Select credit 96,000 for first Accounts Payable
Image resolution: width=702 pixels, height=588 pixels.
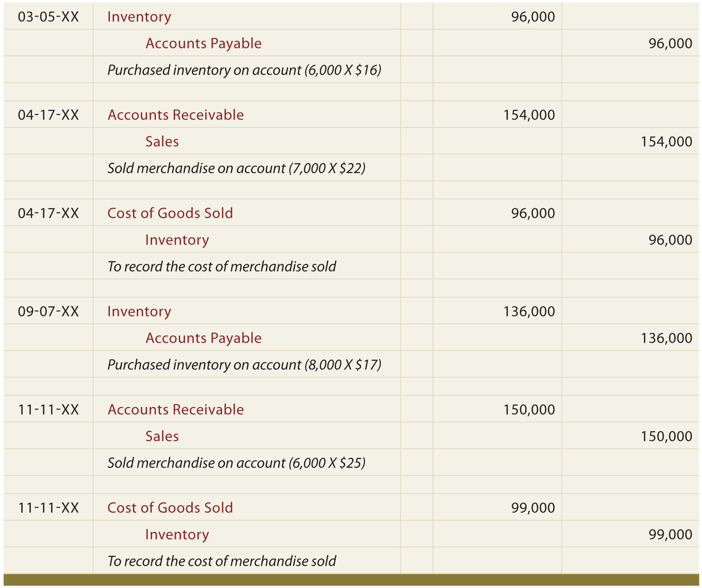point(670,44)
